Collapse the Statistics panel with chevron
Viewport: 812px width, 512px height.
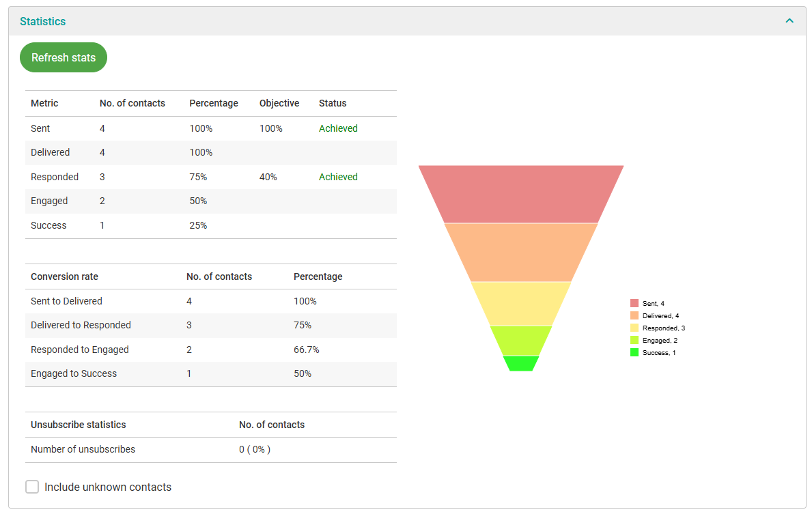(789, 21)
